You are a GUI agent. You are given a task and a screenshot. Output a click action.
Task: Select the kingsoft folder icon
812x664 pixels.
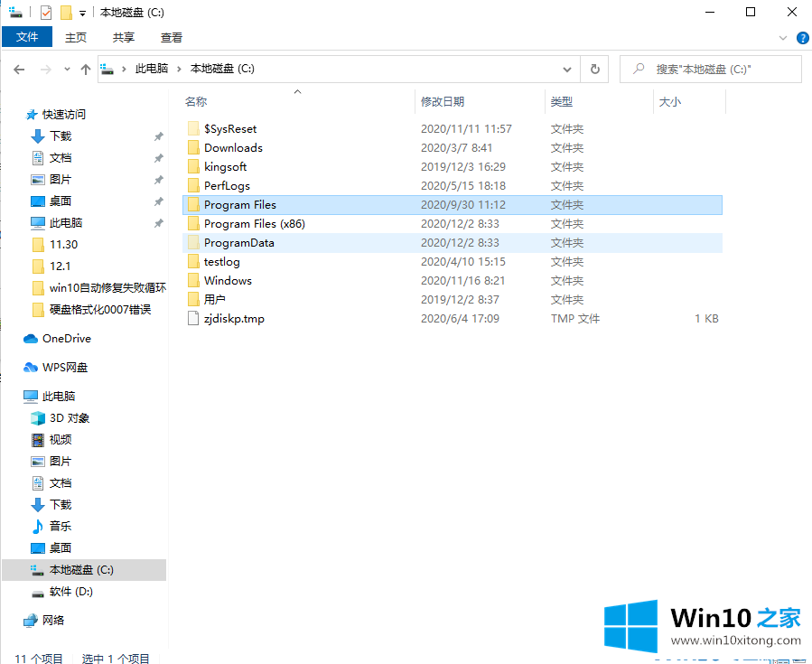(193, 167)
